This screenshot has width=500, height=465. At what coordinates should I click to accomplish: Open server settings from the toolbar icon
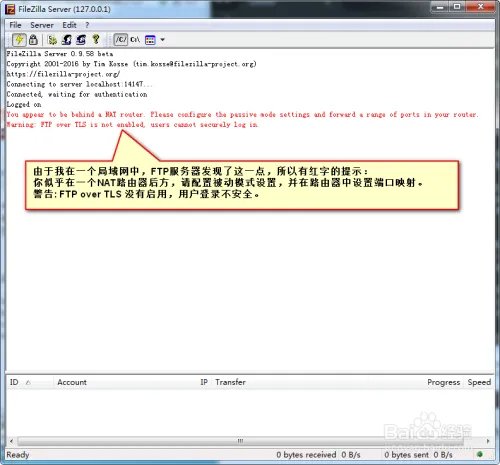pos(52,40)
